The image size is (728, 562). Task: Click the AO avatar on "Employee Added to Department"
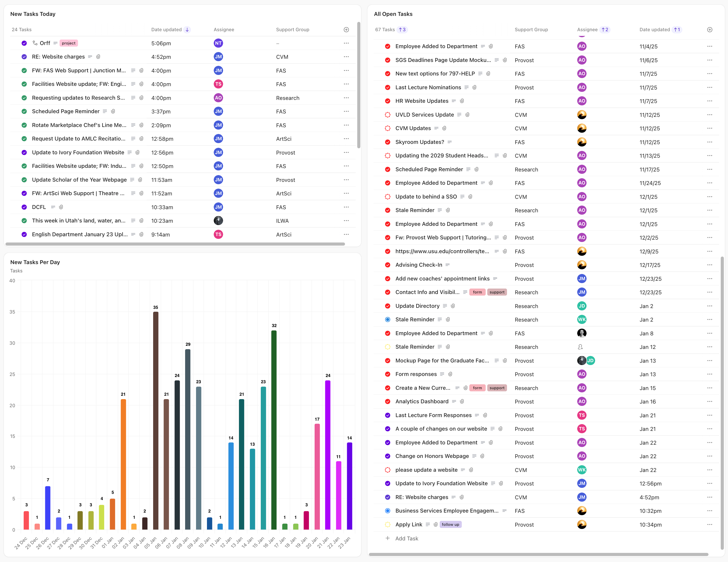[x=582, y=46]
